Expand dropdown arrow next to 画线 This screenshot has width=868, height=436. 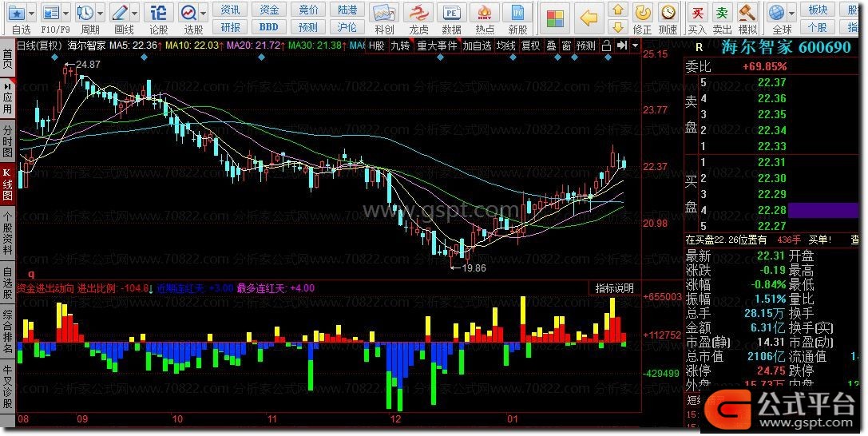tap(134, 13)
